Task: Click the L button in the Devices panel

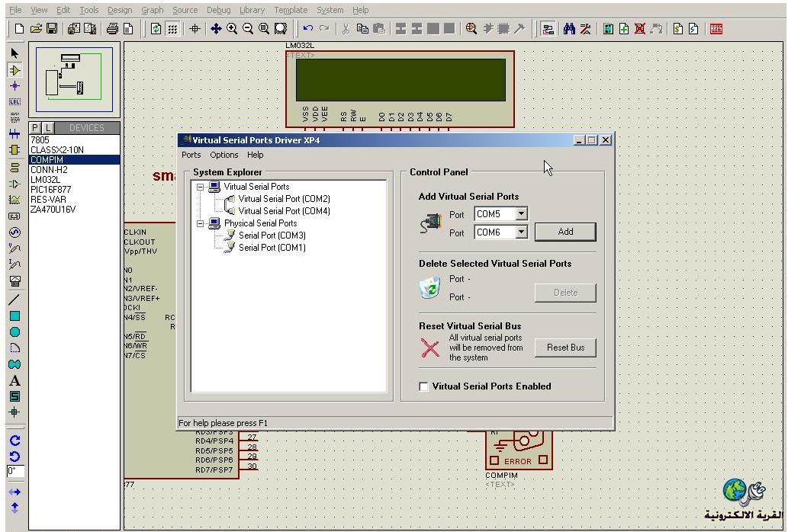Action: pos(48,128)
